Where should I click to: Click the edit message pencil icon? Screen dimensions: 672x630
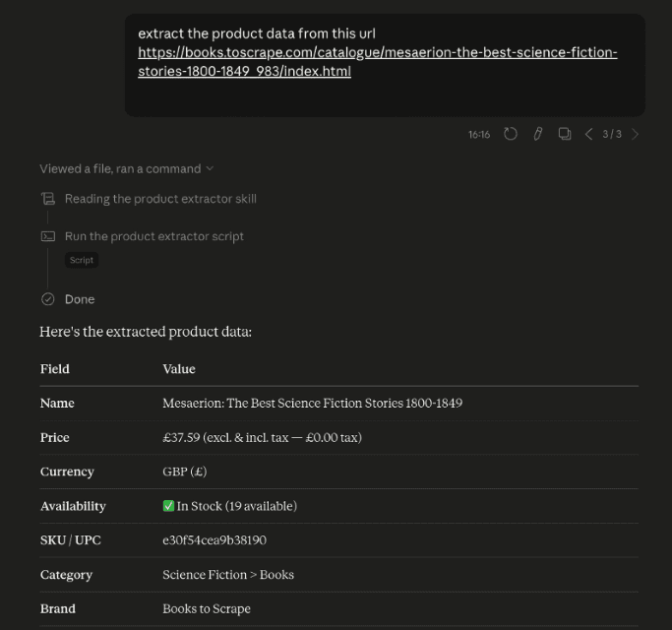tap(537, 134)
